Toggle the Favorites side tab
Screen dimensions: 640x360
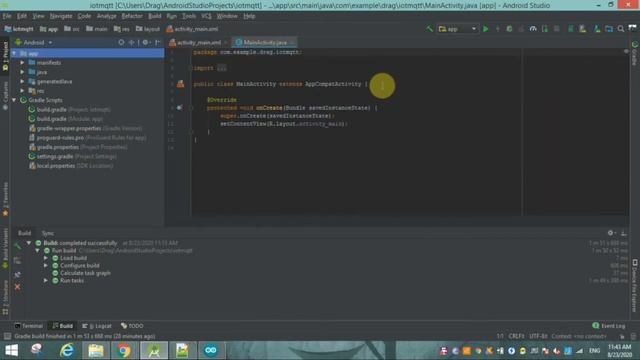(x=5, y=199)
